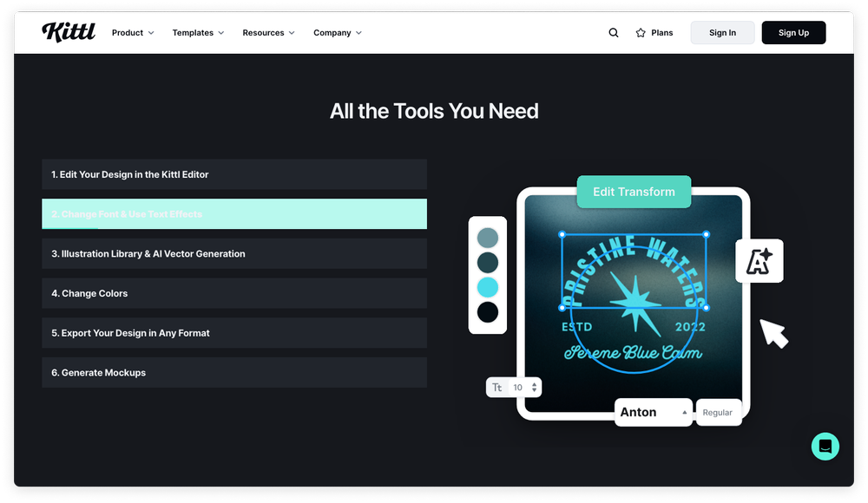Click the Sign Up button

pyautogui.click(x=793, y=32)
